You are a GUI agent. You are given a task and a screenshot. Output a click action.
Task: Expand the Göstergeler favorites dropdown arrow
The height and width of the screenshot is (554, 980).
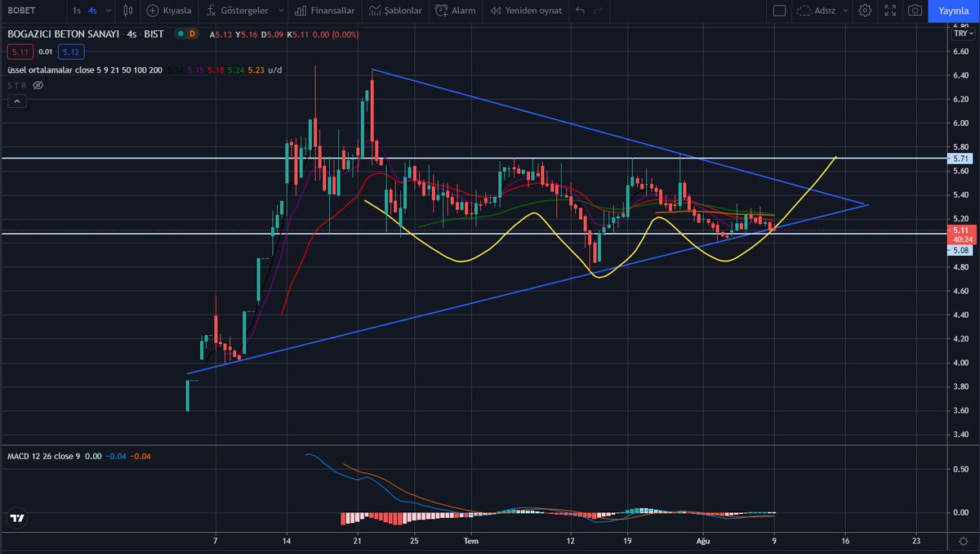280,11
